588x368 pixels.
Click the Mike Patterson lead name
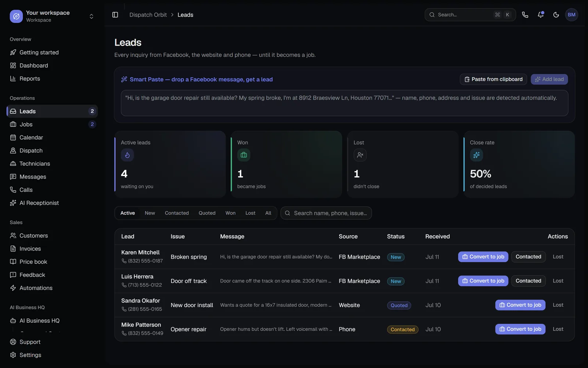point(141,325)
